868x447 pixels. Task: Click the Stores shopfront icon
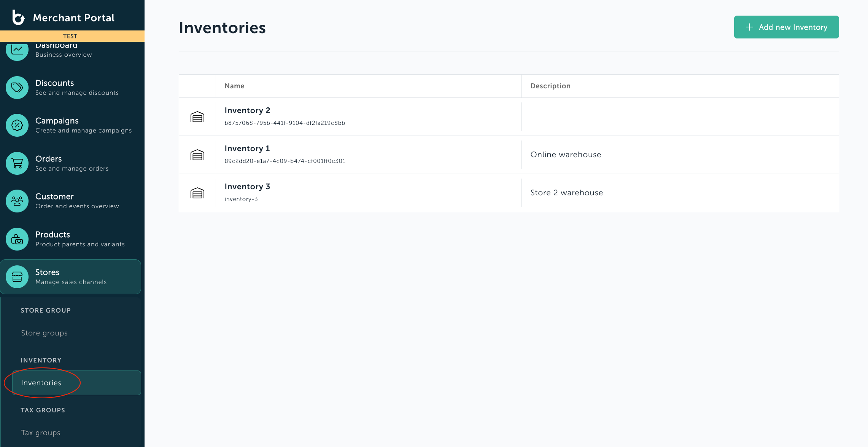coord(17,277)
